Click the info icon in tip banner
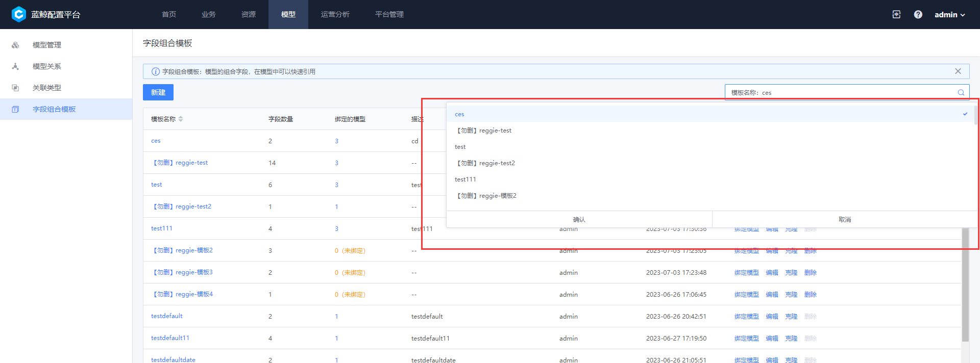This screenshot has height=363, width=980. click(156, 71)
